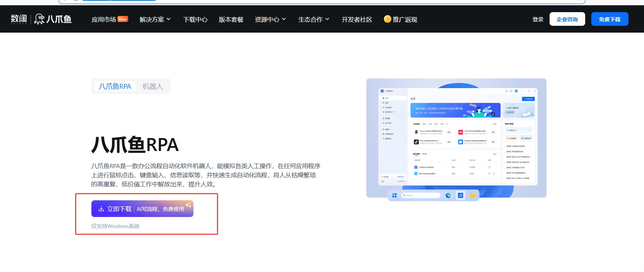Click TikTok 抖音 icon in product preview
The width and height of the screenshot is (644, 272).
[x=416, y=142]
